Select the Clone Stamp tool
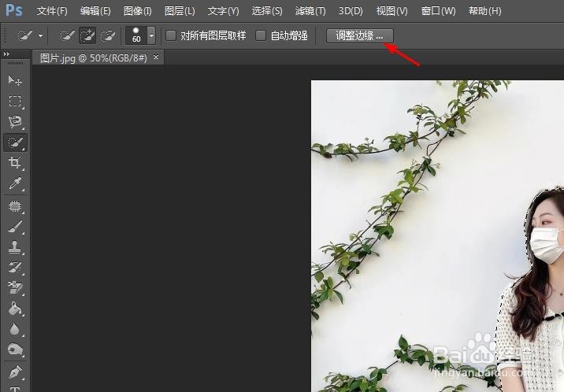 click(15, 248)
